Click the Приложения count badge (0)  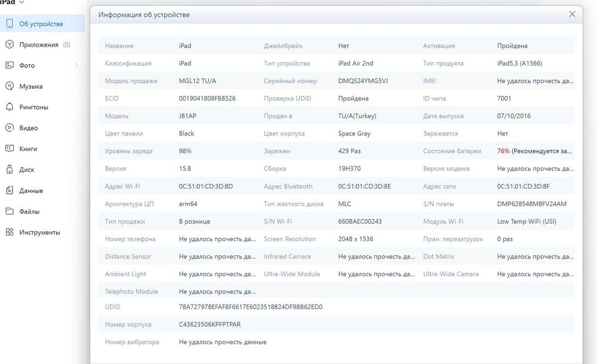67,45
